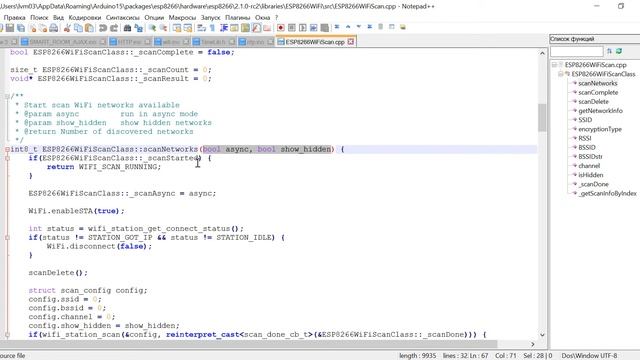This screenshot has height=360, width=640.
Task: Click the horizontal scrollbar right arrow
Action: click(533, 344)
